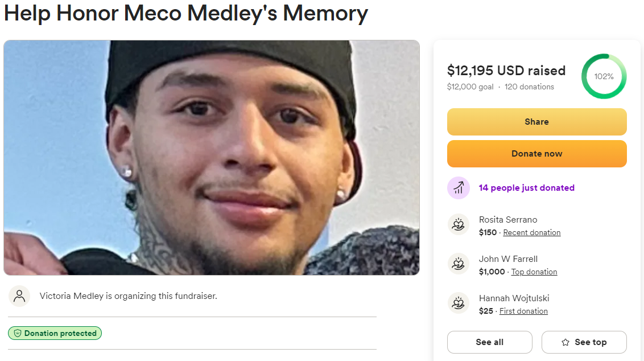Click the 14 people just donated text

point(527,188)
